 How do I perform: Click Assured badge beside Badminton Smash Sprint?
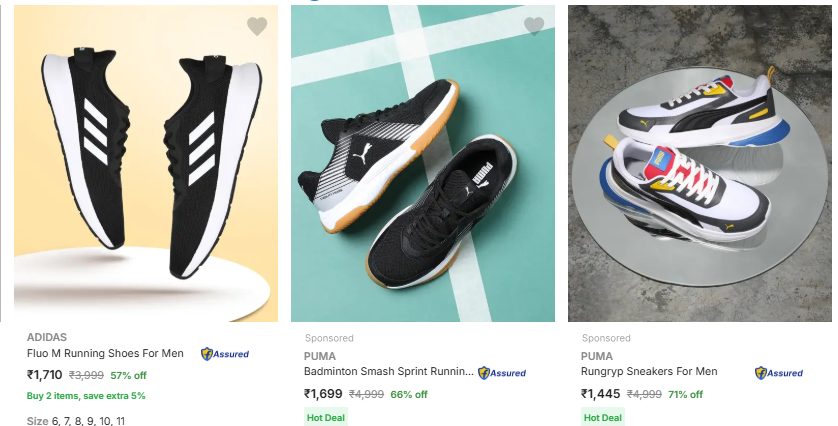click(x=502, y=373)
